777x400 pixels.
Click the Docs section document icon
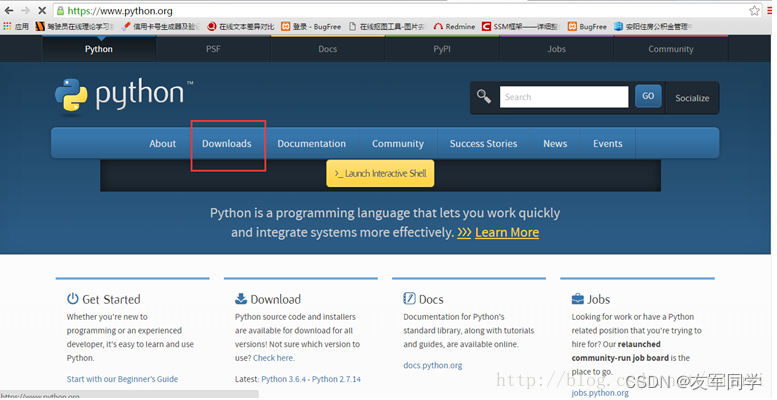point(409,298)
